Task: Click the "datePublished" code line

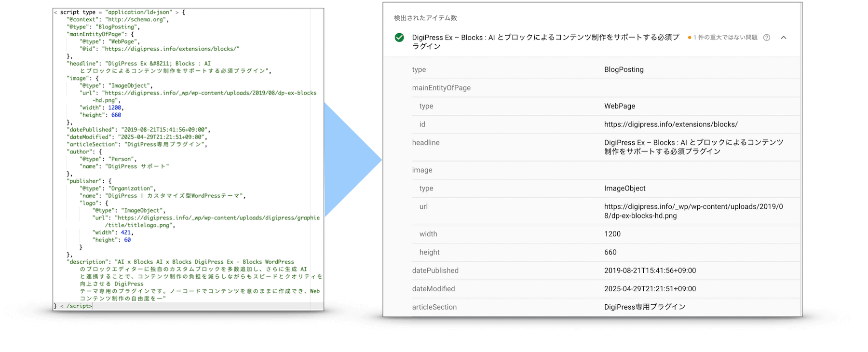Action: [x=138, y=130]
